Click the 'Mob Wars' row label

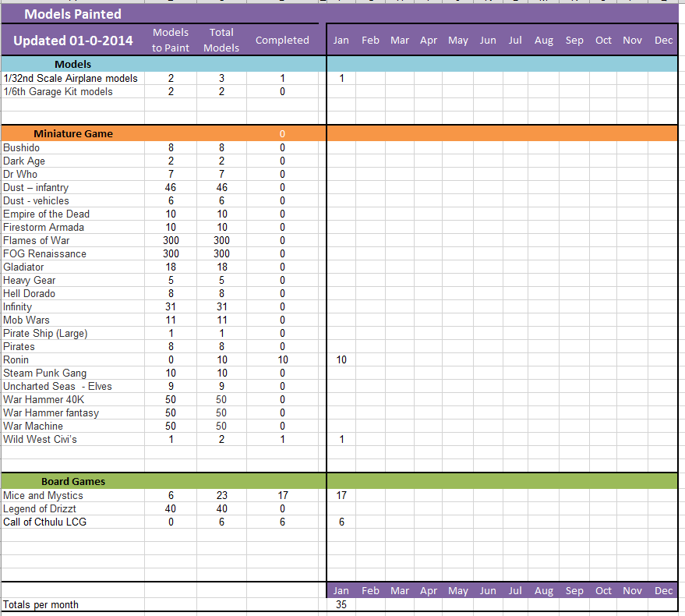tap(73, 320)
